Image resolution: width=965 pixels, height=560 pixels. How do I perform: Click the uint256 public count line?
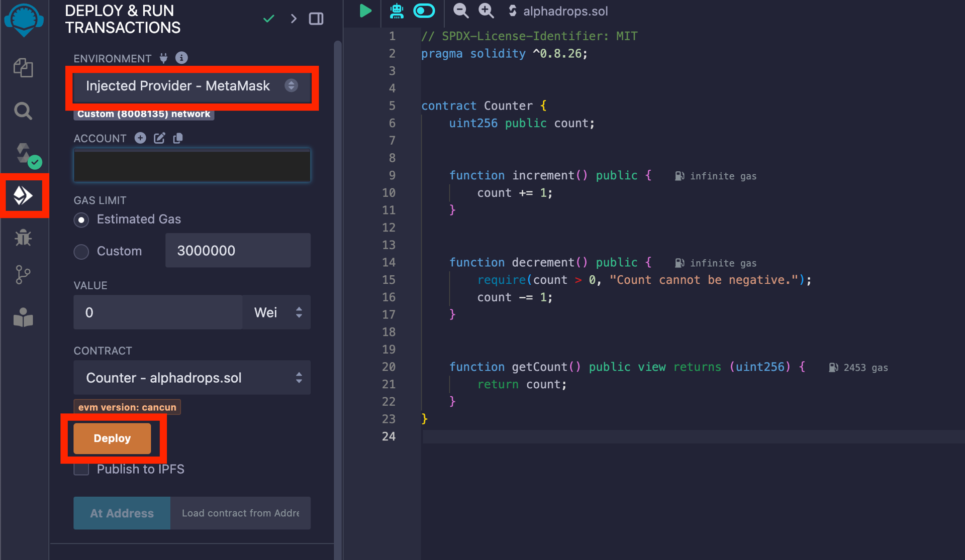click(522, 124)
